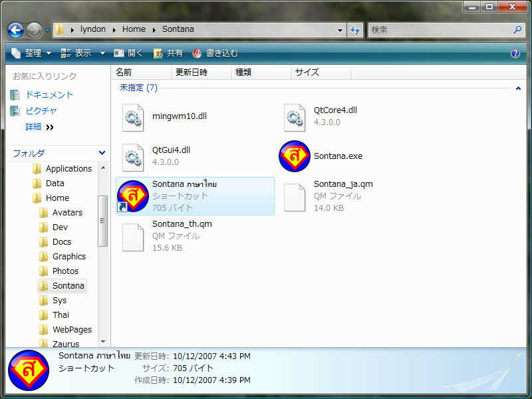Click the refresh button beside address bar
Screen dimensions: 532x399
point(355,30)
